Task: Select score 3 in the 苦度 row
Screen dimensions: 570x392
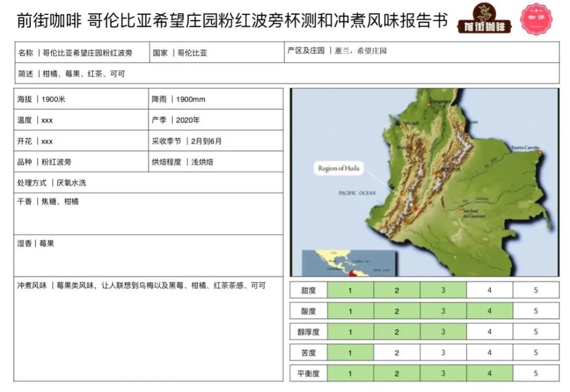Action: click(443, 352)
